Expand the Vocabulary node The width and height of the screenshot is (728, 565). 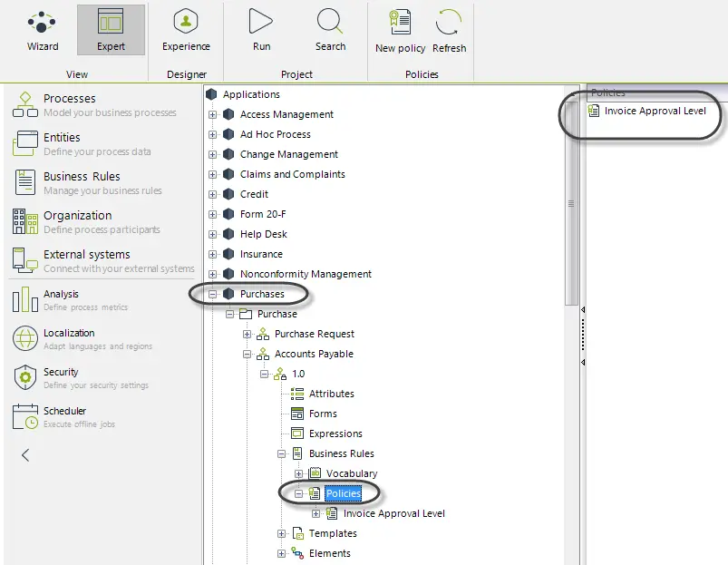coord(298,474)
